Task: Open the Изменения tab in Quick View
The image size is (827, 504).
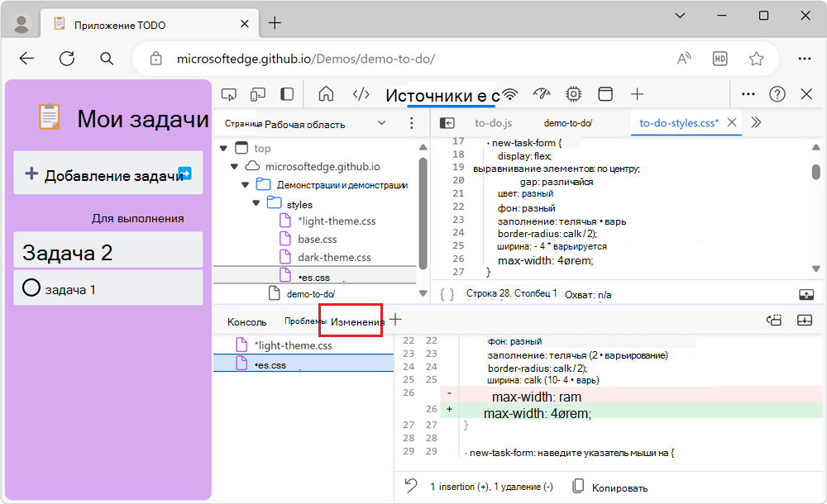Action: click(x=357, y=322)
